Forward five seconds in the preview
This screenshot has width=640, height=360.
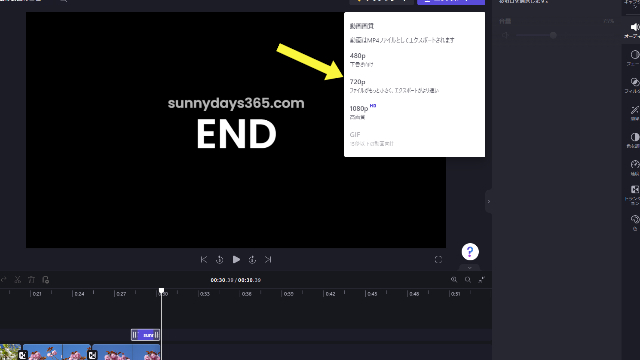click(252, 260)
